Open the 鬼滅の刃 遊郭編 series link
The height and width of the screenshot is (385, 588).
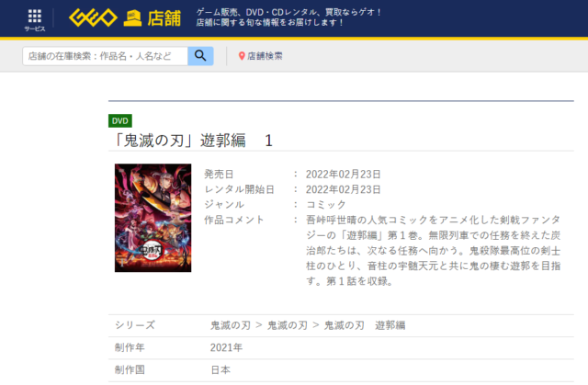click(365, 325)
